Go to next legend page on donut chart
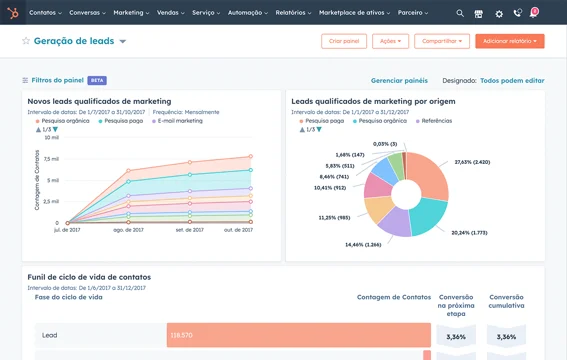567x360 pixels. 319,129
